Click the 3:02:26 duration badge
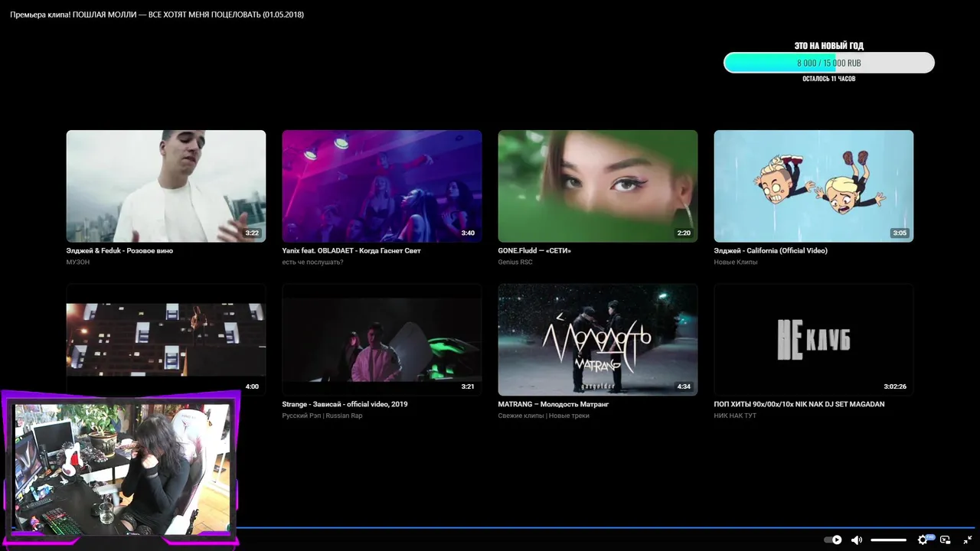The image size is (980, 551). [895, 386]
